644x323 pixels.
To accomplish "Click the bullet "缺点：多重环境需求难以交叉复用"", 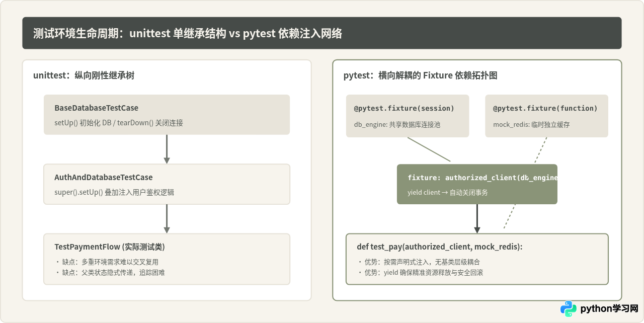I will coord(107,262).
